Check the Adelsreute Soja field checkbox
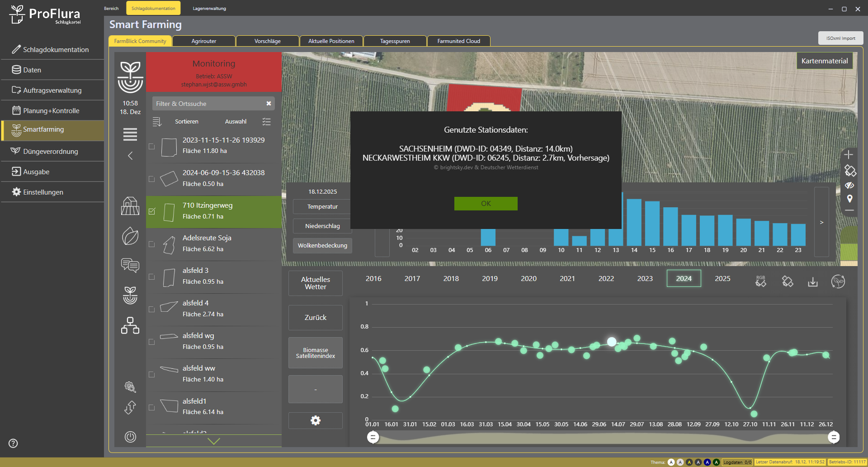The image size is (868, 467). point(152,244)
